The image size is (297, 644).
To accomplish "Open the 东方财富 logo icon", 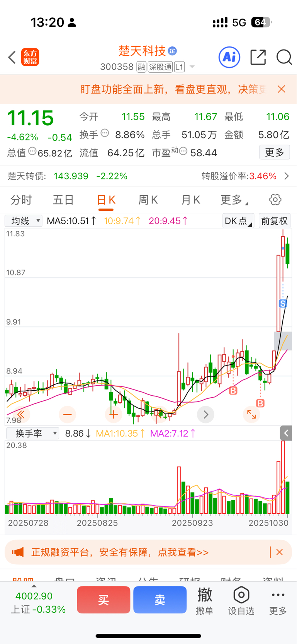I will pyautogui.click(x=30, y=57).
